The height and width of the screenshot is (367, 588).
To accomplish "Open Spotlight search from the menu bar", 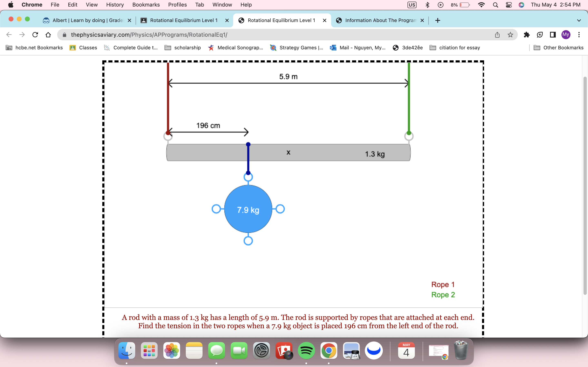I will (x=496, y=5).
